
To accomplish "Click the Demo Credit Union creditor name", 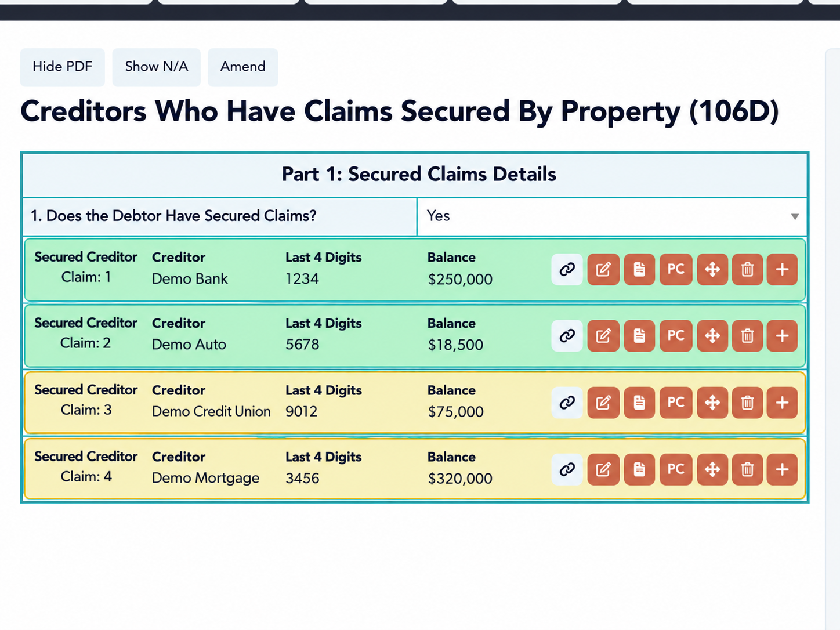I will click(x=211, y=411).
